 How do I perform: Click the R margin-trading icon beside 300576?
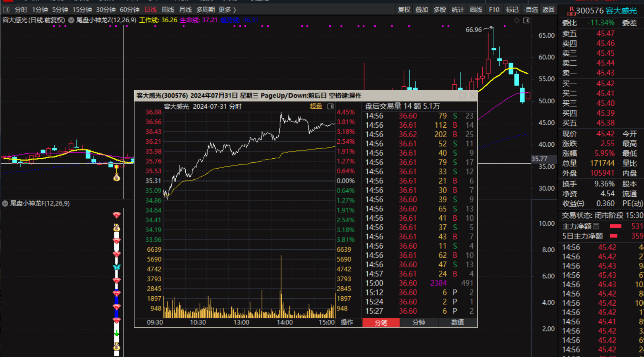[571, 11]
